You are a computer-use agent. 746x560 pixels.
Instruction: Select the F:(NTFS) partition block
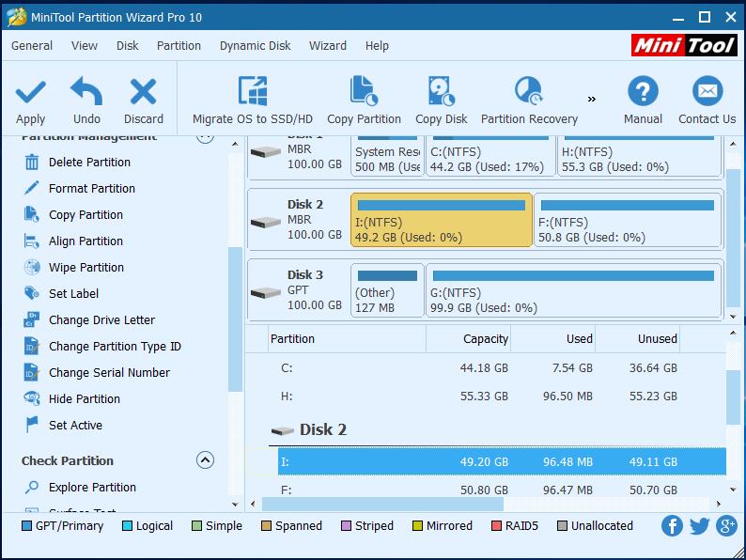[628, 220]
